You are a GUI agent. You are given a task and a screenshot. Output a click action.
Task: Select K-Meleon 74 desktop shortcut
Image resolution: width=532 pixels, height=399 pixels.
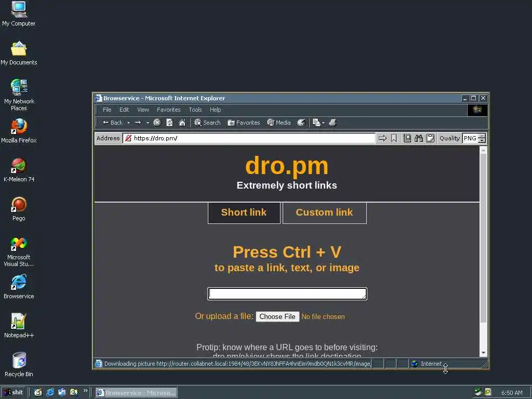point(19,170)
